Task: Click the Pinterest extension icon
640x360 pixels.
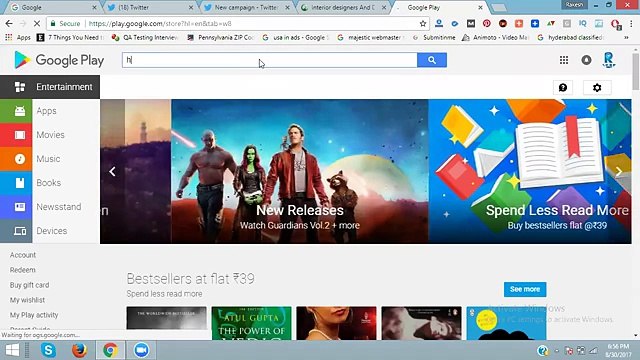Action: pyautogui.click(x=487, y=24)
